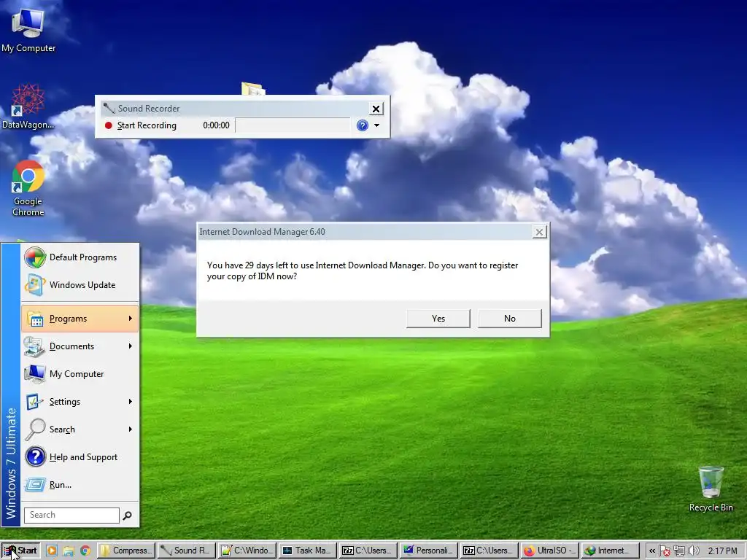Click the 2:17 PM clock
This screenshot has height=560, width=747.
tap(722, 551)
